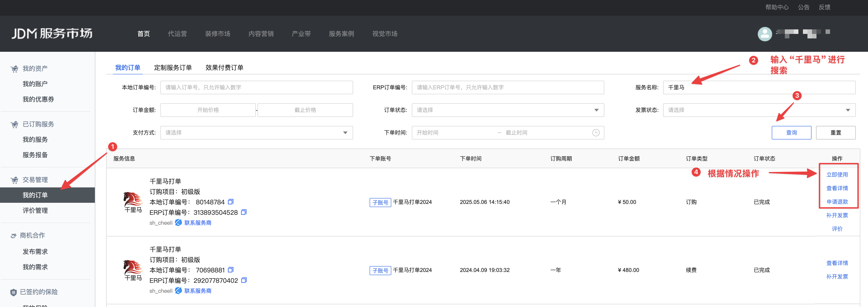The height and width of the screenshot is (307, 868).
Task: Click 评价 for order 80148784
Action: [x=837, y=229]
